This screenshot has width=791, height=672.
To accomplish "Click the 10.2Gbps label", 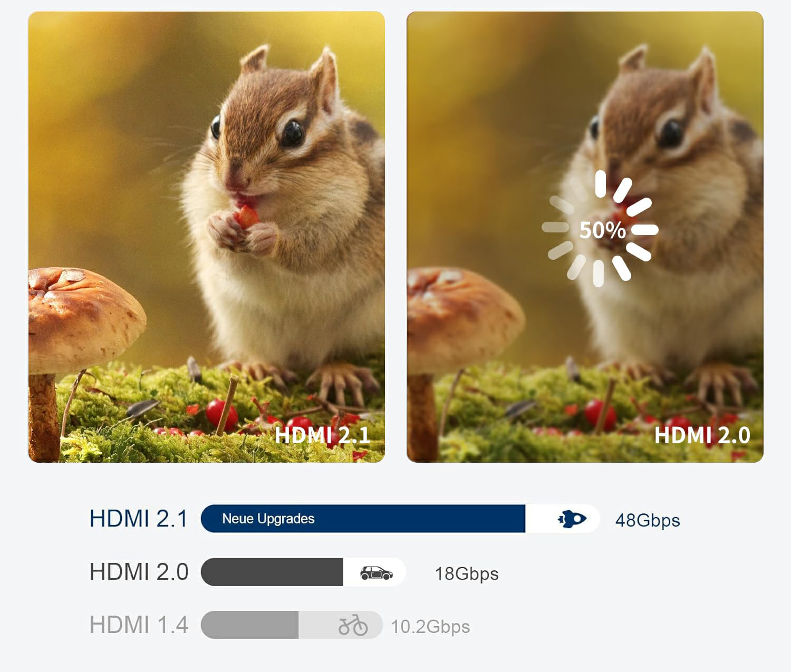I will pos(430,627).
